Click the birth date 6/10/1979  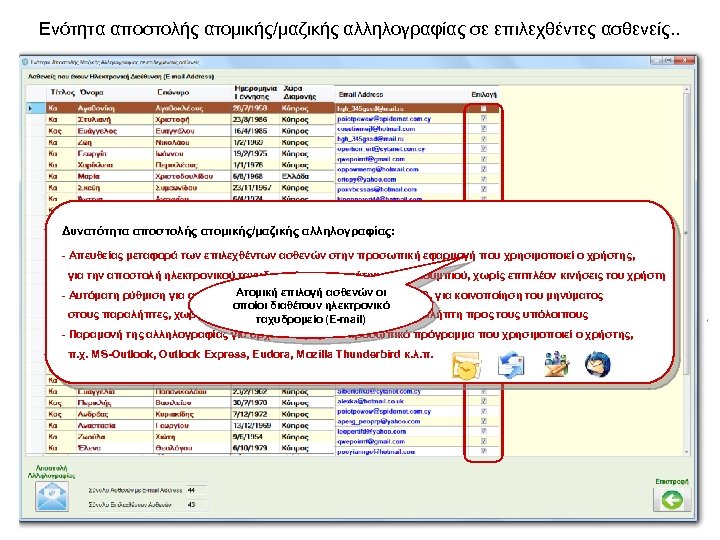point(250,448)
